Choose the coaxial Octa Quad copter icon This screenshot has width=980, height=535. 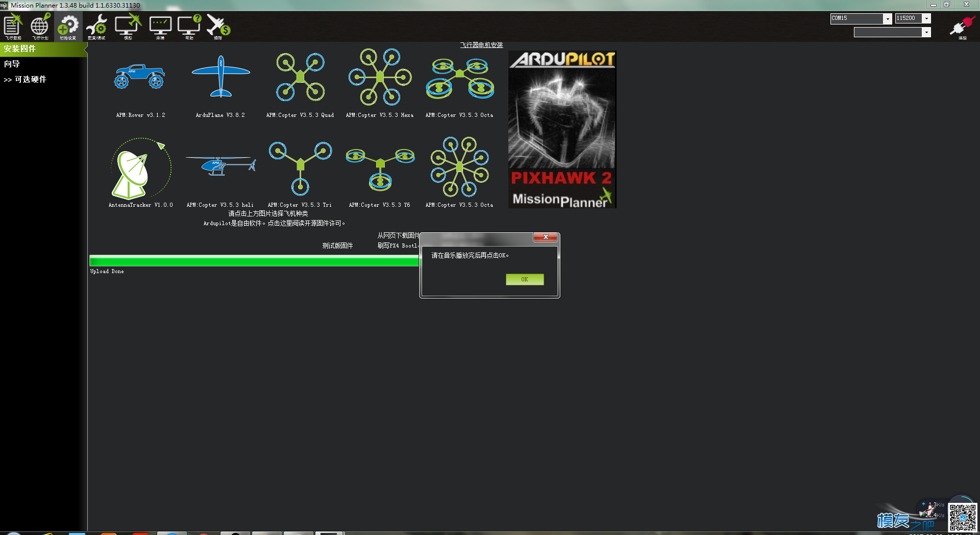coord(460,78)
